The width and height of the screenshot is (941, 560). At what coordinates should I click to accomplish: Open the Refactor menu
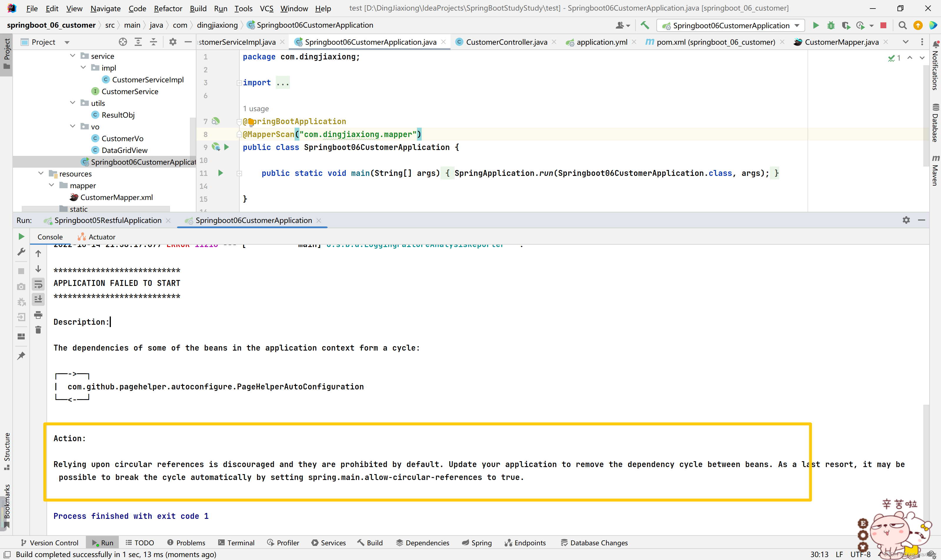click(168, 8)
